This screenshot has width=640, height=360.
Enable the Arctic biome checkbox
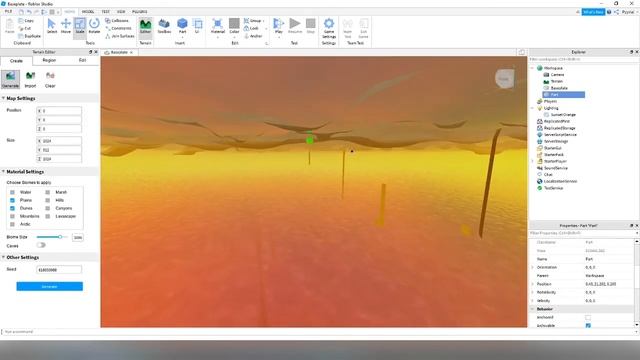pos(12,224)
